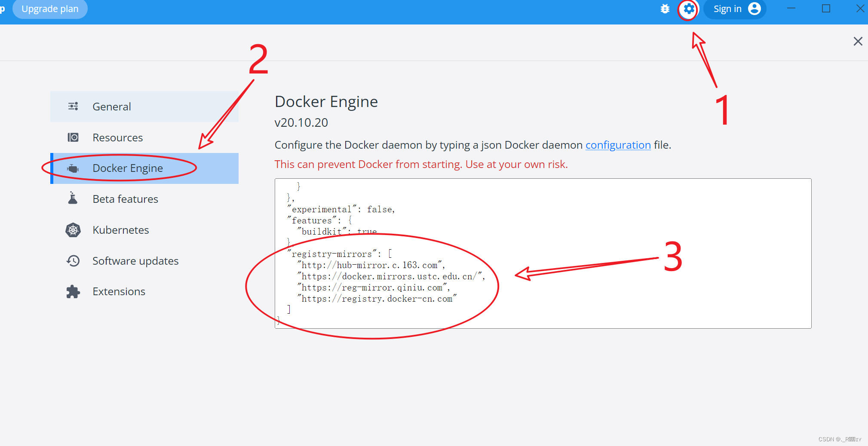The image size is (868, 446).
Task: Switch to Resources settings
Action: point(144,137)
